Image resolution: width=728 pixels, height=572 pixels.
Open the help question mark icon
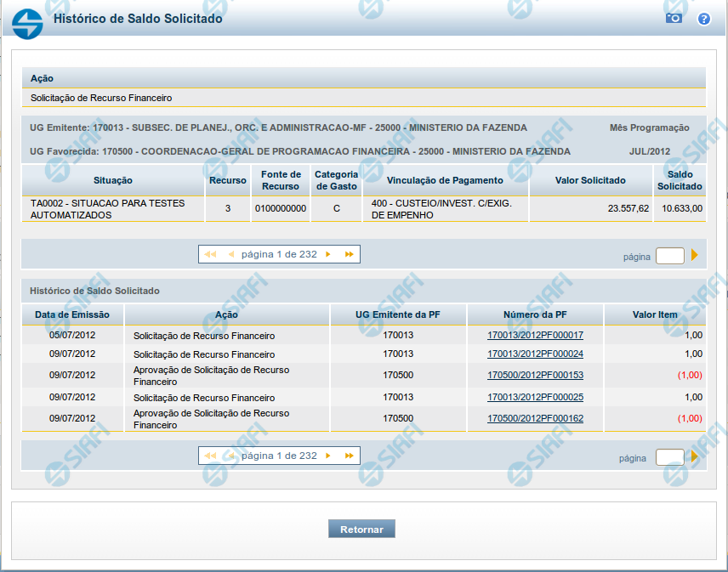(703, 19)
